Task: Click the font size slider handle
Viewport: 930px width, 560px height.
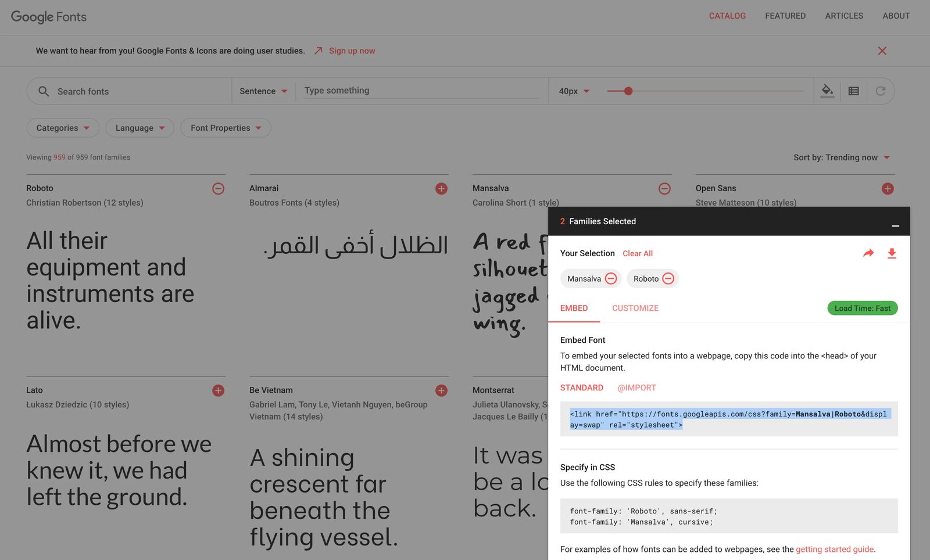Action: point(628,91)
